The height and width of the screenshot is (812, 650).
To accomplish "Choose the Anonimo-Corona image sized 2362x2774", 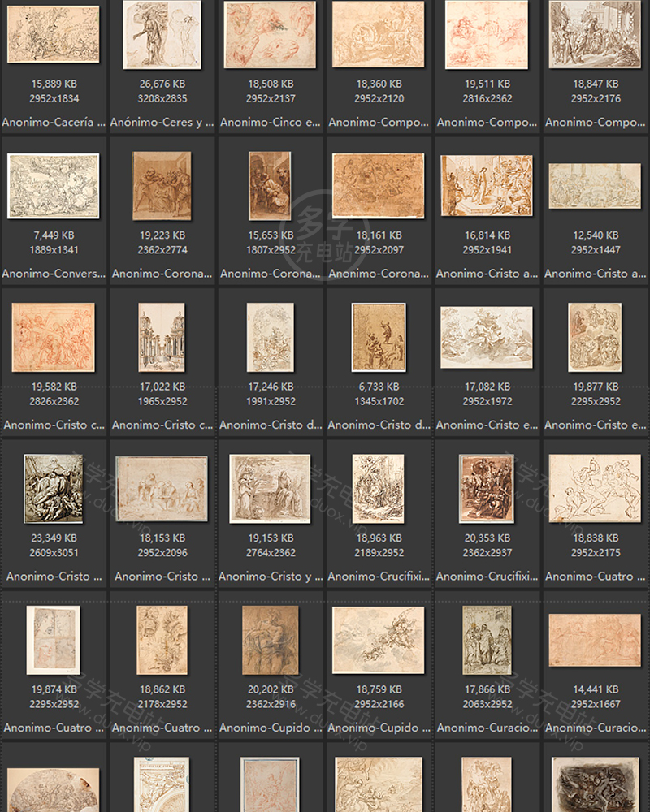I will tap(162, 186).
